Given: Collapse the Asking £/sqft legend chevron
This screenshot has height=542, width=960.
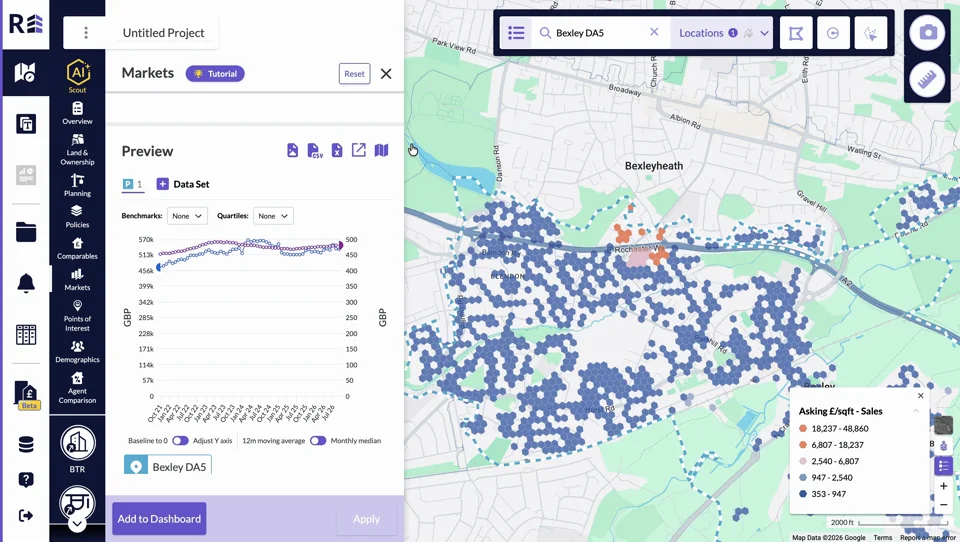Looking at the screenshot, I should point(916,411).
